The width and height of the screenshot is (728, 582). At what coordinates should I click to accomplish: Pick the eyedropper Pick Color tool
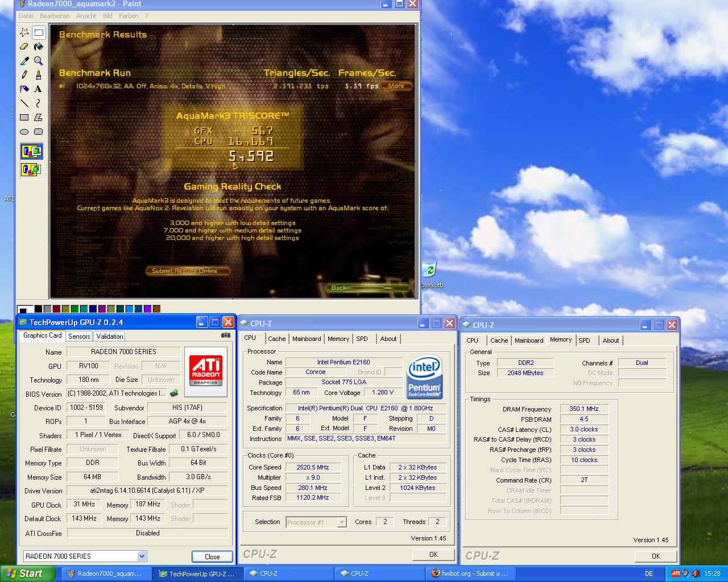pyautogui.click(x=24, y=60)
